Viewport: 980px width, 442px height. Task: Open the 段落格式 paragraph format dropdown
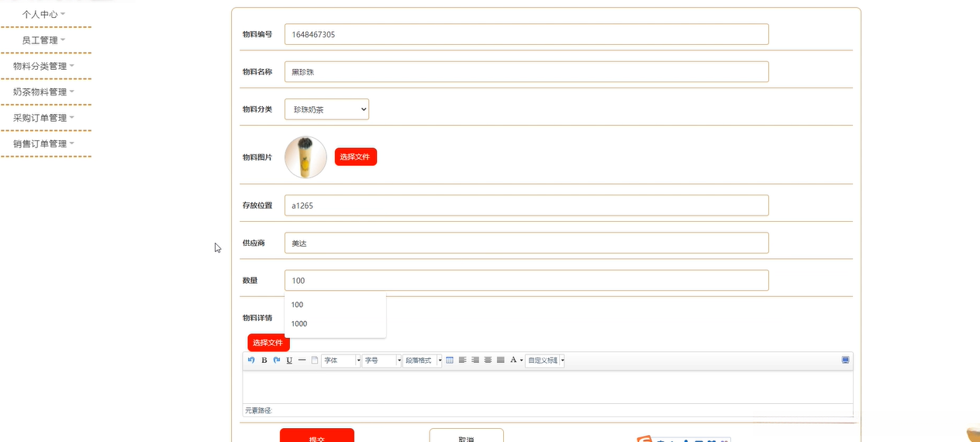pos(423,360)
